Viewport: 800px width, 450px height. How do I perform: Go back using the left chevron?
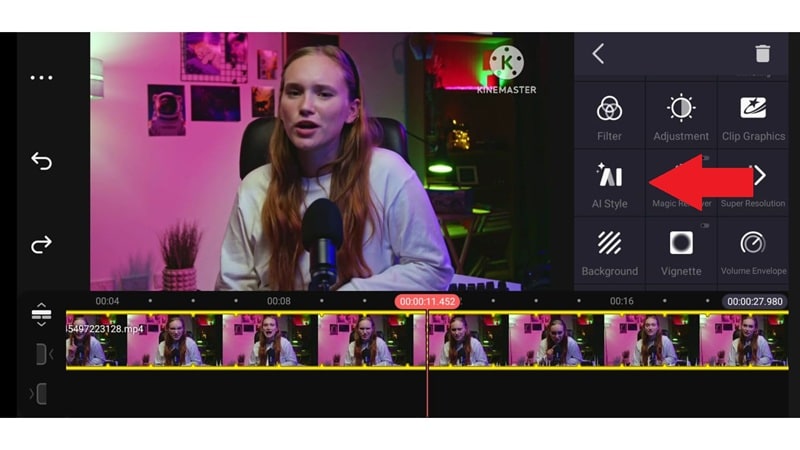pos(598,54)
